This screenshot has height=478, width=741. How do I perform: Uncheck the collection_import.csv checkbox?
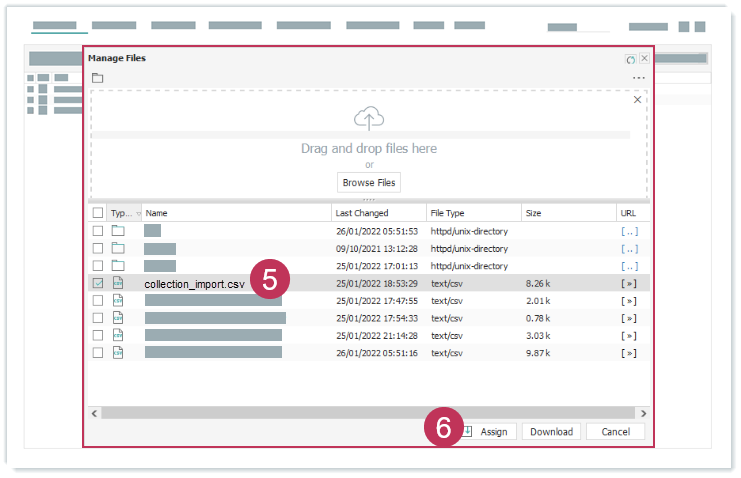tap(97, 284)
